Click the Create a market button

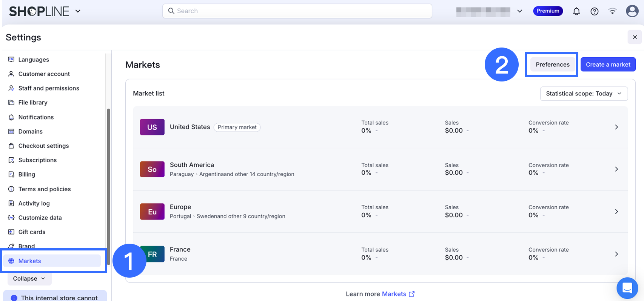(x=608, y=64)
